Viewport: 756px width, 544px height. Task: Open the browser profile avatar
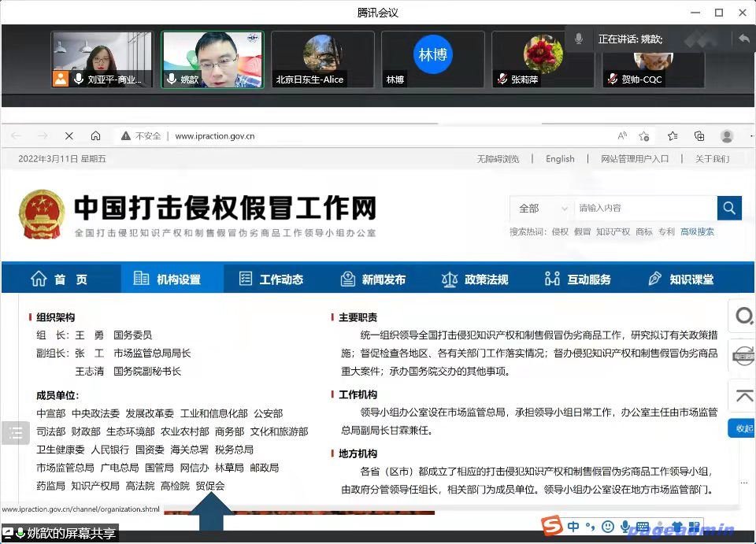click(x=727, y=136)
